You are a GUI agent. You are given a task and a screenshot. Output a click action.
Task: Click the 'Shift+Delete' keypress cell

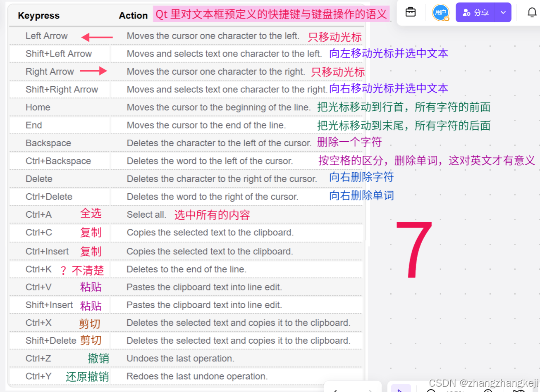click(x=51, y=340)
